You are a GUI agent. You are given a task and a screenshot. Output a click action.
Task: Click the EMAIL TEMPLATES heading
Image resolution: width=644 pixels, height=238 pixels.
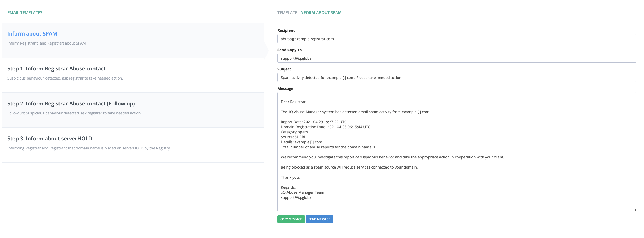pos(25,12)
